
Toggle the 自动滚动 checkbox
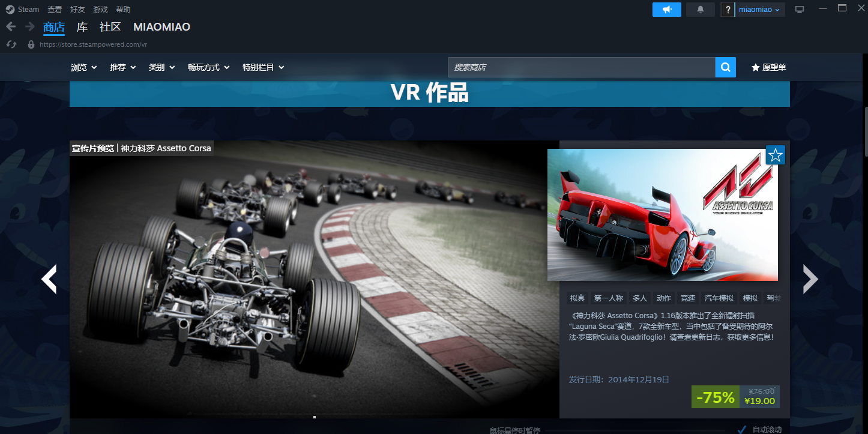(x=742, y=429)
